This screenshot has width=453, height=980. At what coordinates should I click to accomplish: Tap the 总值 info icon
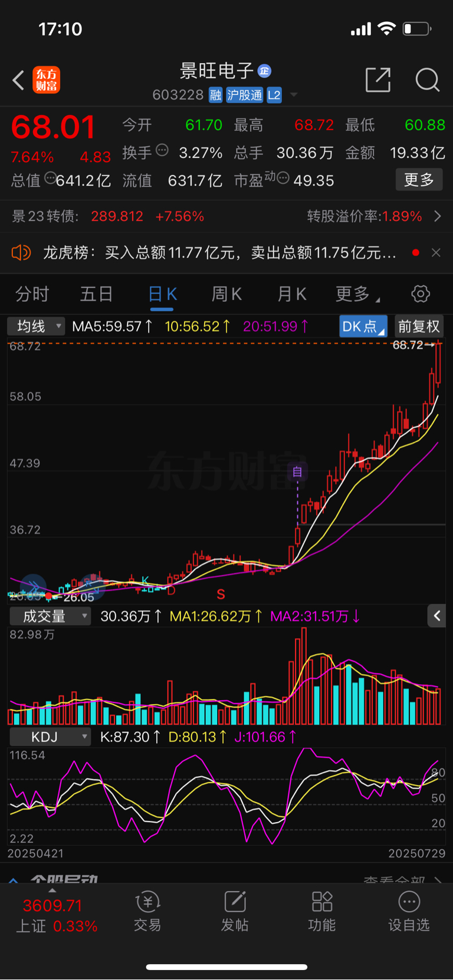[x=50, y=178]
